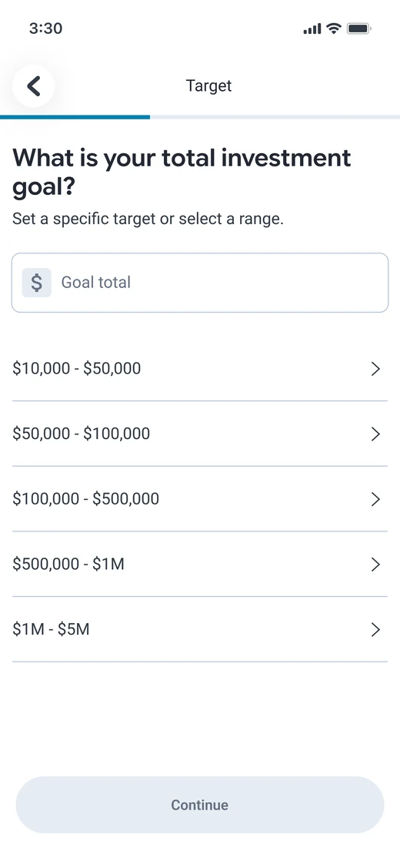
Task: Tap the back arrow button
Action: pyautogui.click(x=33, y=85)
